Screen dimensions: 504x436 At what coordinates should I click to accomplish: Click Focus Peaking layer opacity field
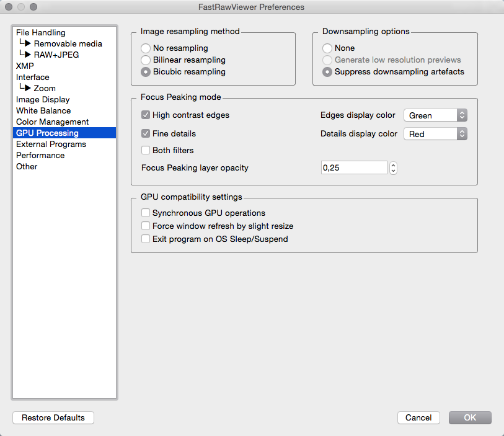(x=354, y=167)
